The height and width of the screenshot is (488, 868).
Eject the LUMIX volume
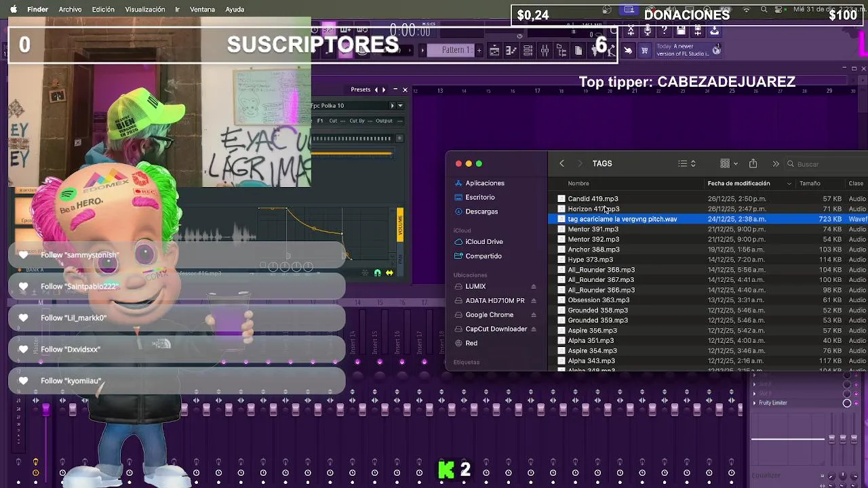pyautogui.click(x=533, y=287)
